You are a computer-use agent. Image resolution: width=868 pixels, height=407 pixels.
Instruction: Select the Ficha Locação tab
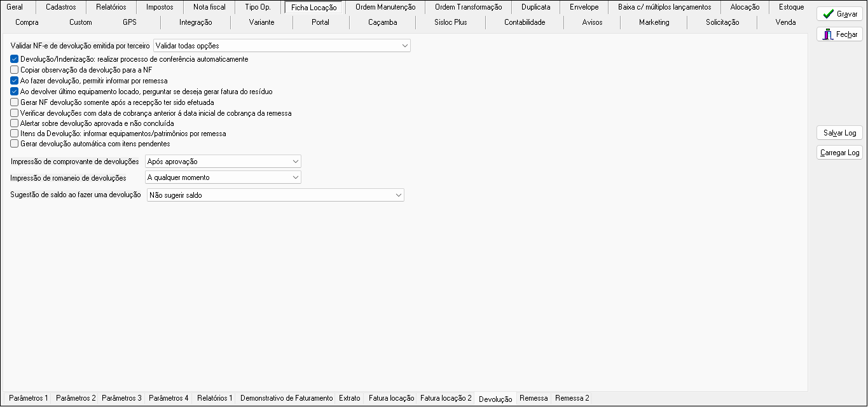coord(314,8)
